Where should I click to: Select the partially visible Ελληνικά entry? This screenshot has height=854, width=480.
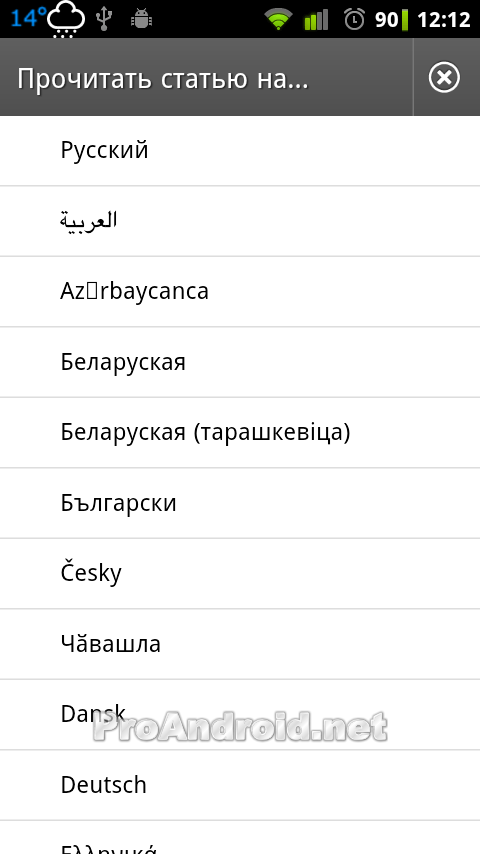[x=240, y=838]
